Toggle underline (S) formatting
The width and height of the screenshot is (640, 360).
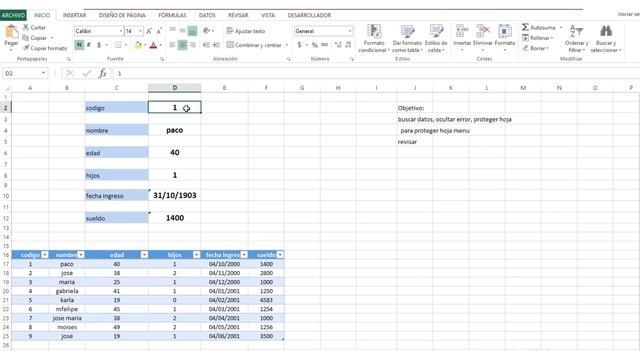click(99, 45)
